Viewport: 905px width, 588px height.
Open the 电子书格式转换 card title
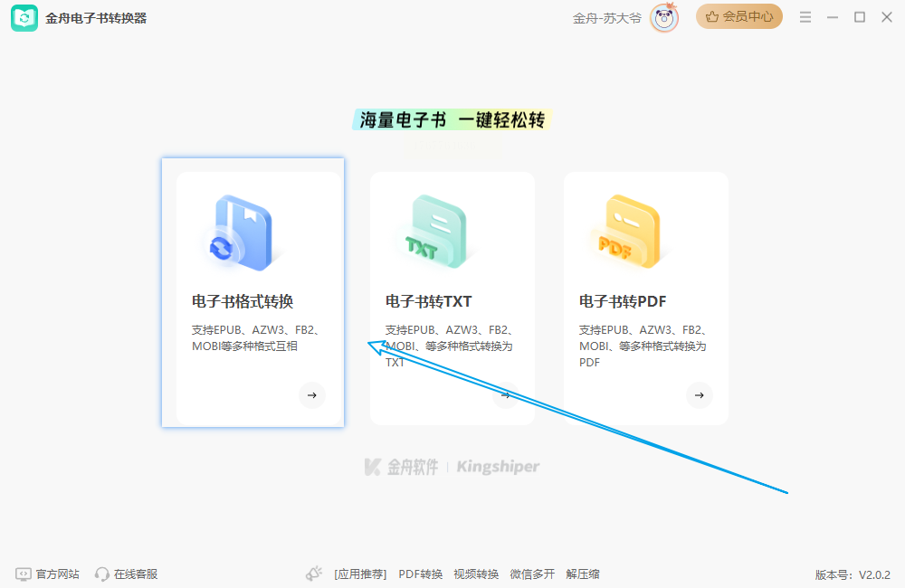point(243,301)
